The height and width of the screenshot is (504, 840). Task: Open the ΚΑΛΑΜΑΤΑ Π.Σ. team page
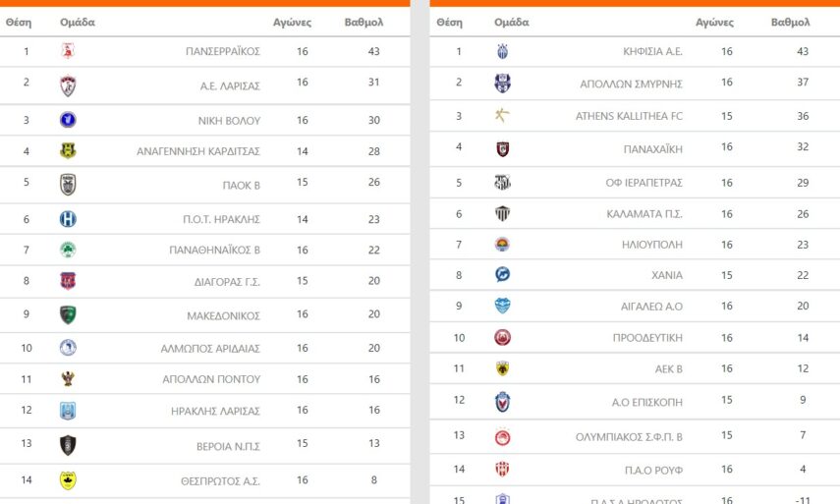point(644,214)
